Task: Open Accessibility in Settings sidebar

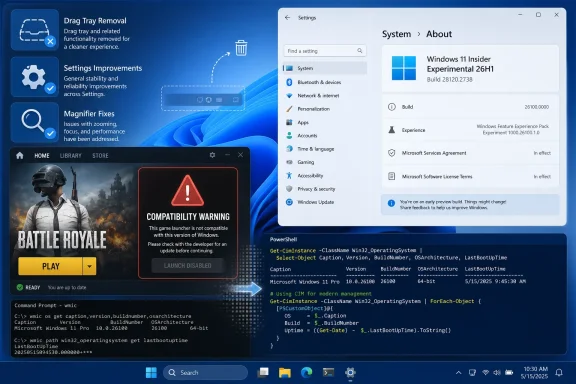Action: pos(325,176)
